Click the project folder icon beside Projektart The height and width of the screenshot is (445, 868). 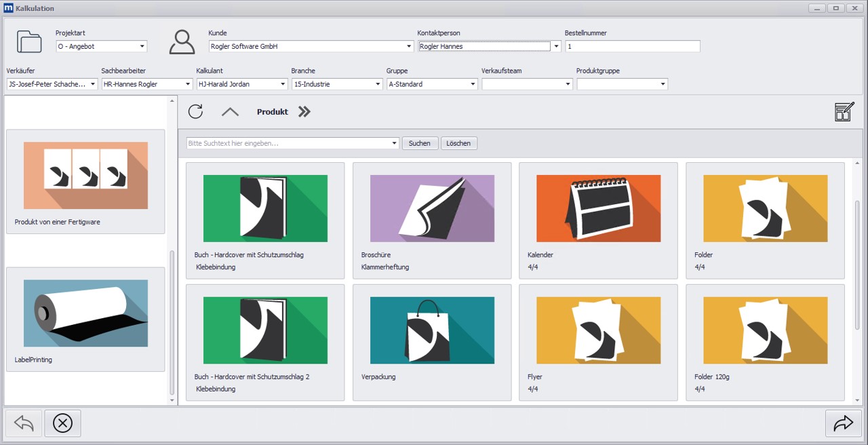click(x=28, y=42)
